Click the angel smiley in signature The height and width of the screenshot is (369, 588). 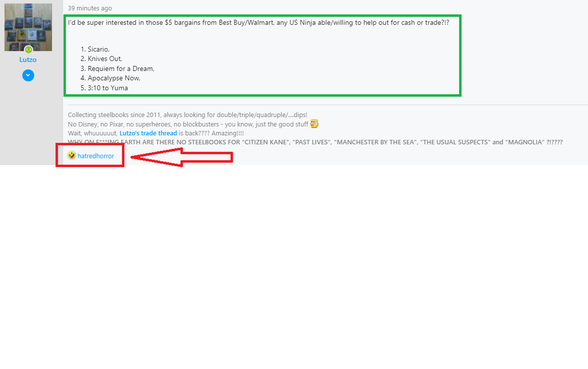[x=314, y=124]
